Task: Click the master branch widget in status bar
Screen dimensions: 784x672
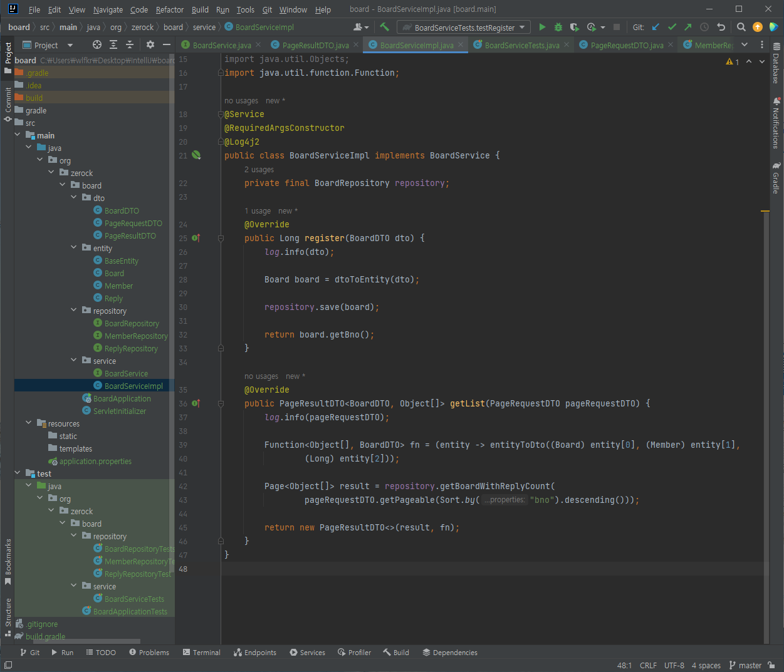Action: pos(745,665)
